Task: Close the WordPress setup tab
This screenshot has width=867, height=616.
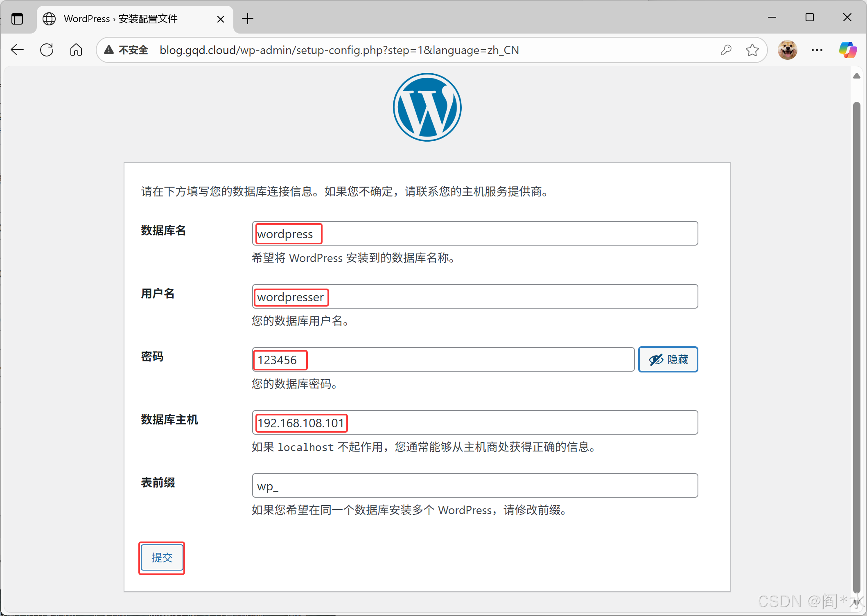Action: tap(220, 19)
